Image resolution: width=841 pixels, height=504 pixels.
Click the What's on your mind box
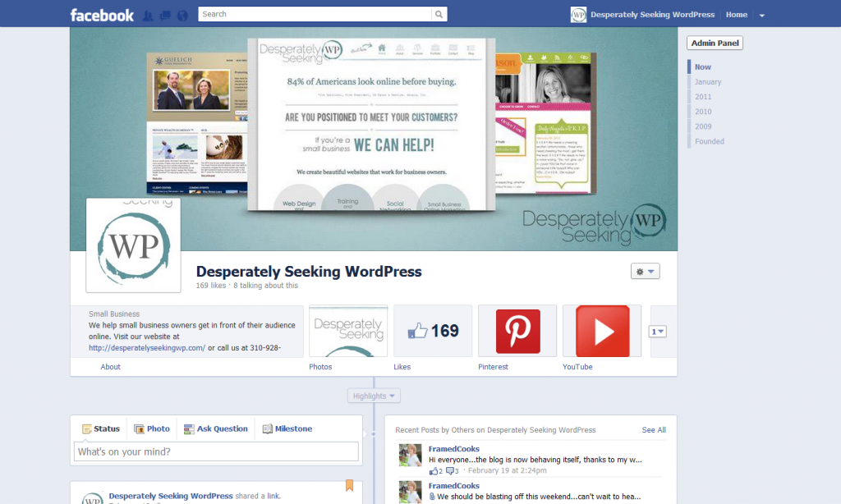pos(216,451)
